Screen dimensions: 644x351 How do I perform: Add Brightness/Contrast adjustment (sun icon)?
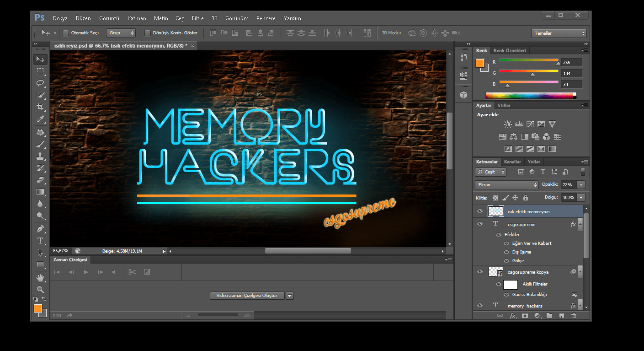click(508, 124)
